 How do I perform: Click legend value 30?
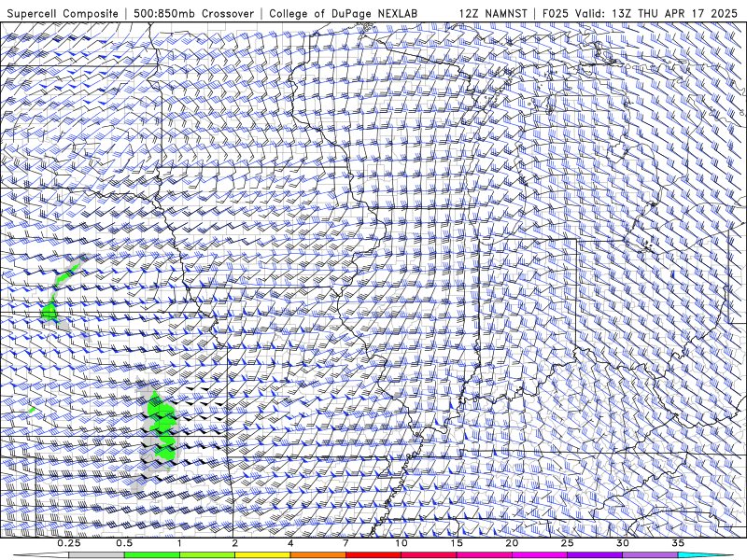pyautogui.click(x=623, y=543)
